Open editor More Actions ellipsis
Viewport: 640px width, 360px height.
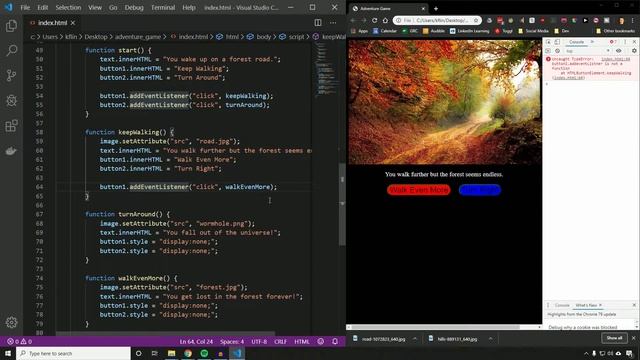coord(333,23)
